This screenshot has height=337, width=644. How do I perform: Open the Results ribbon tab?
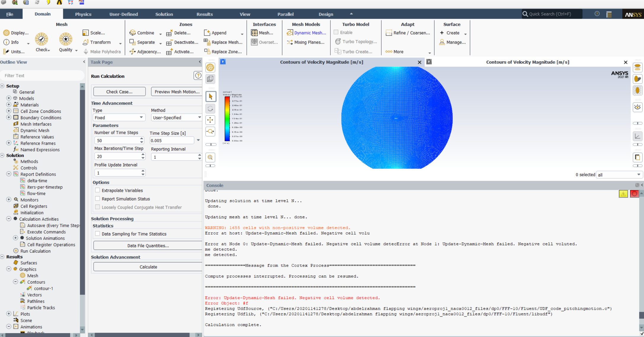(x=204, y=14)
